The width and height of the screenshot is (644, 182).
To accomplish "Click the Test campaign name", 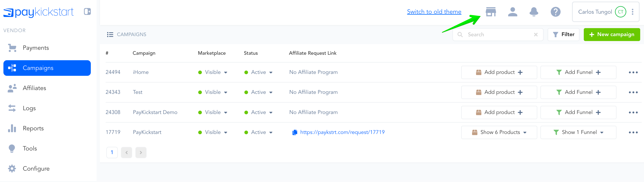I will coord(138,92).
